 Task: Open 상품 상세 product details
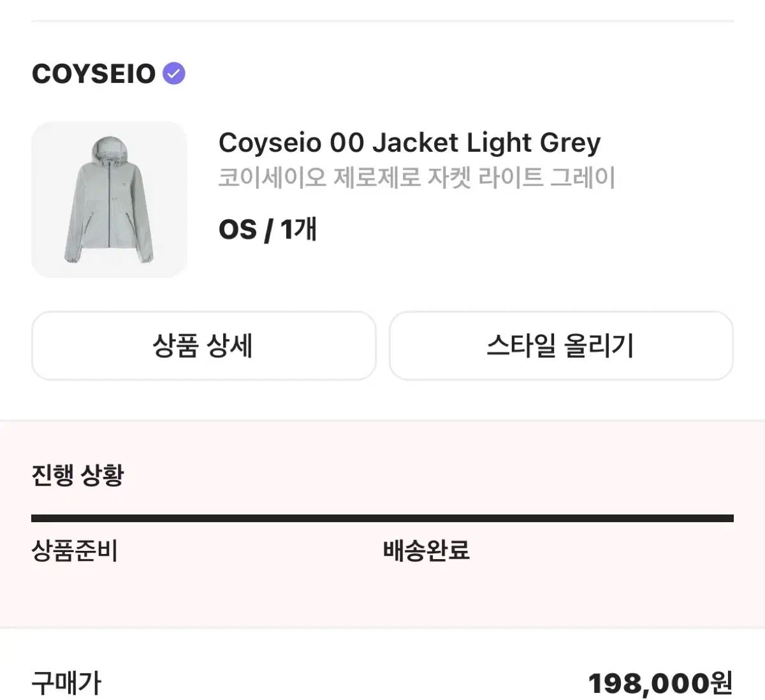pos(203,346)
